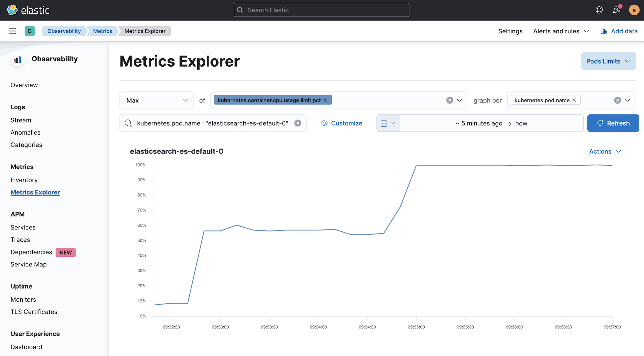Open the Pods Limits saved view dropdown
The image size is (644, 356).
(608, 61)
